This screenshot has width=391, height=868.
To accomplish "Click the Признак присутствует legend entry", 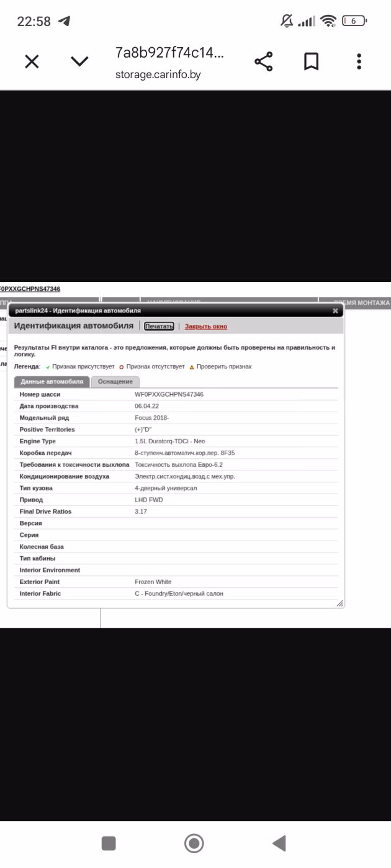I will (x=80, y=366).
